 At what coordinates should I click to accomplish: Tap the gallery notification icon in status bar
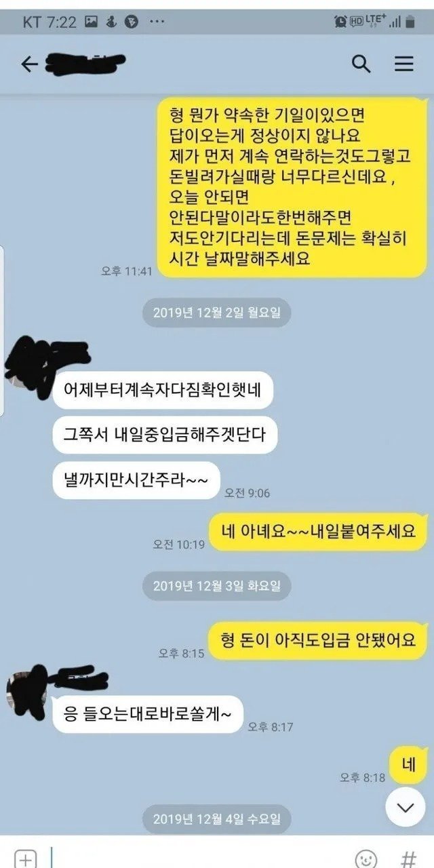click(91, 22)
